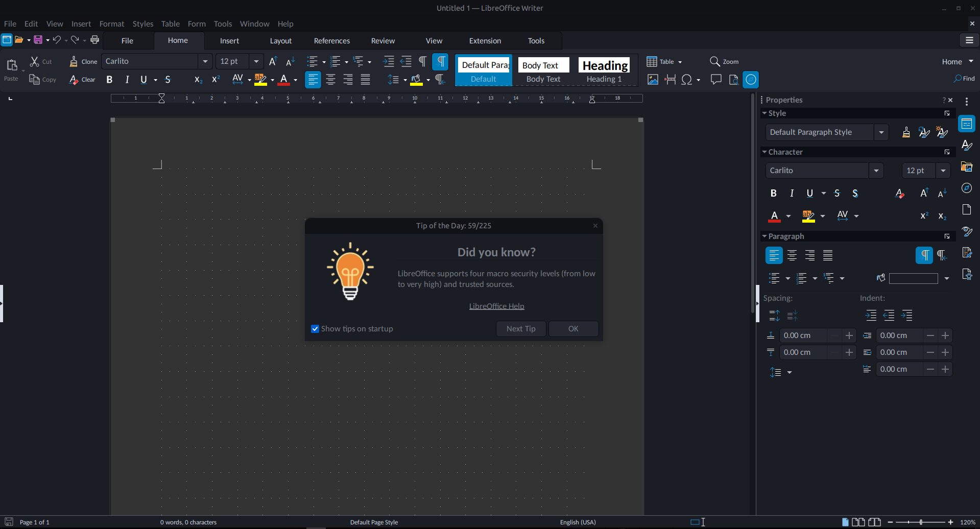Open the Navigator deck in the sidebar

click(x=967, y=188)
